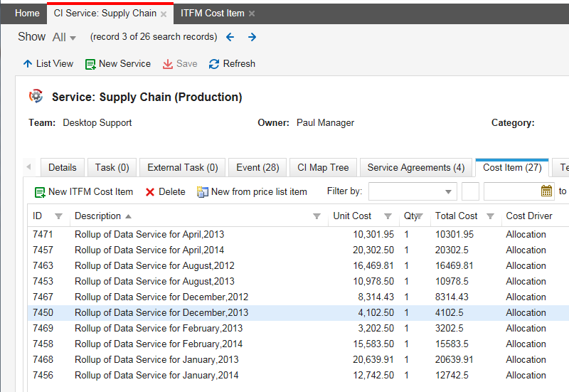The width and height of the screenshot is (569, 392).
Task: Sort by the Description column header
Action: (98, 216)
